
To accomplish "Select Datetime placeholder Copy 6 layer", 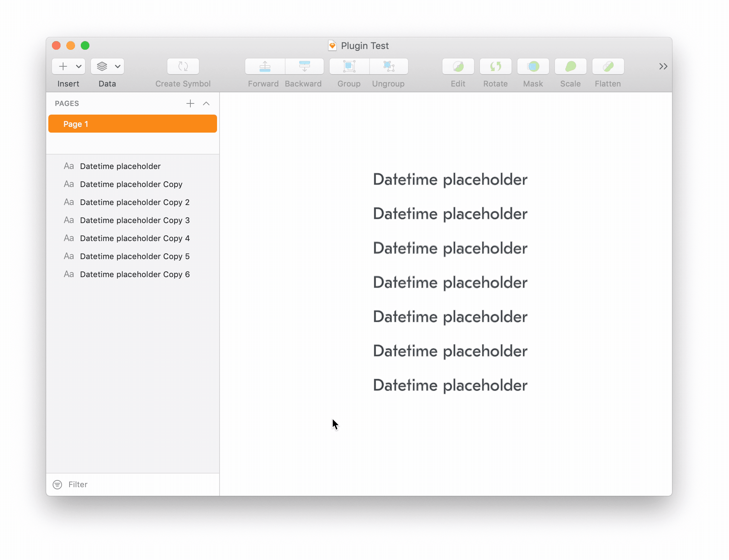I will pyautogui.click(x=134, y=274).
